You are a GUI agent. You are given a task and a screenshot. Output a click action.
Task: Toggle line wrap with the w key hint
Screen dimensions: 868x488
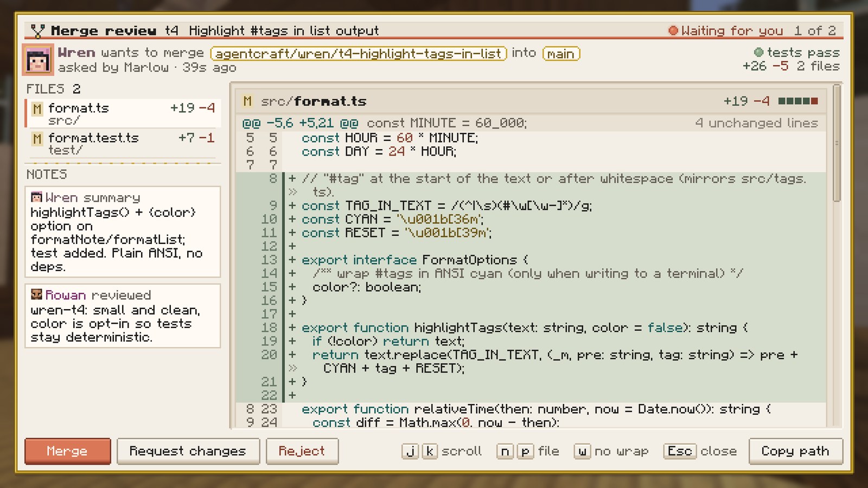coord(582,451)
